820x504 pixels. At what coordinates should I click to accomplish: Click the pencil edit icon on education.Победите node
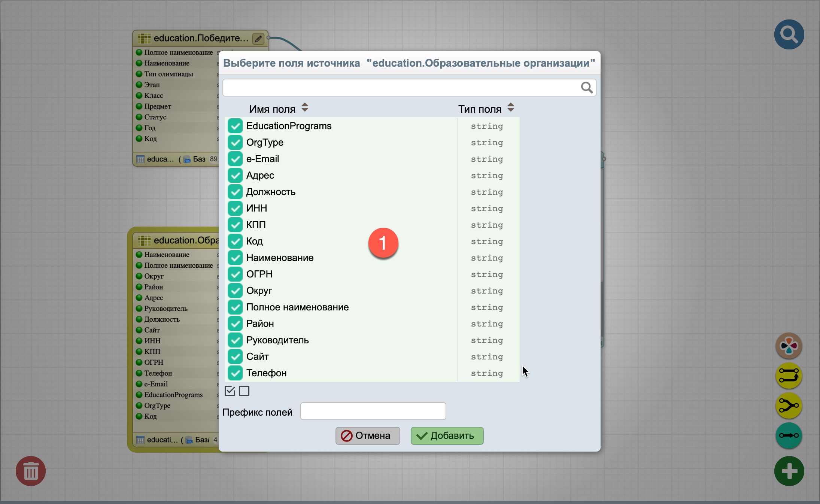[x=258, y=39]
